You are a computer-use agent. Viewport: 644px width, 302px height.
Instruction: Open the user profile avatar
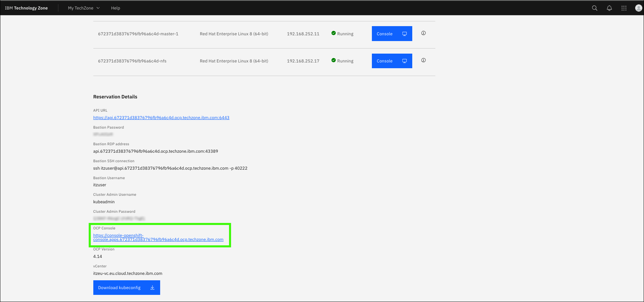pyautogui.click(x=638, y=8)
